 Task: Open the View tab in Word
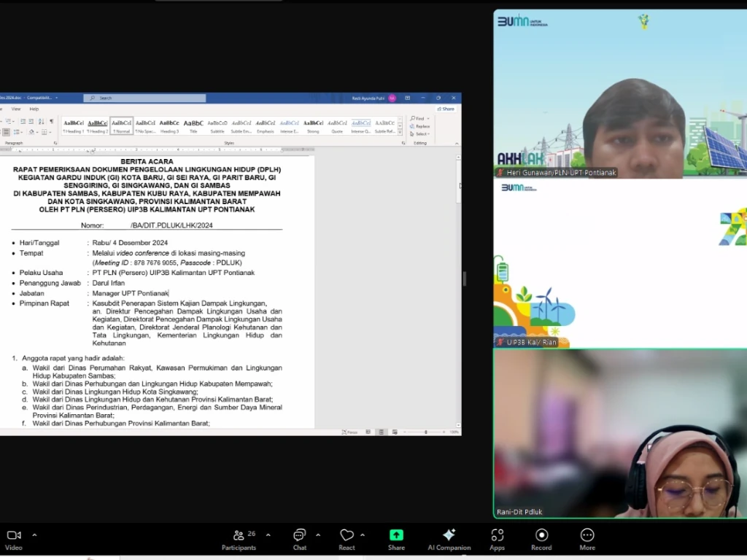[x=15, y=109]
